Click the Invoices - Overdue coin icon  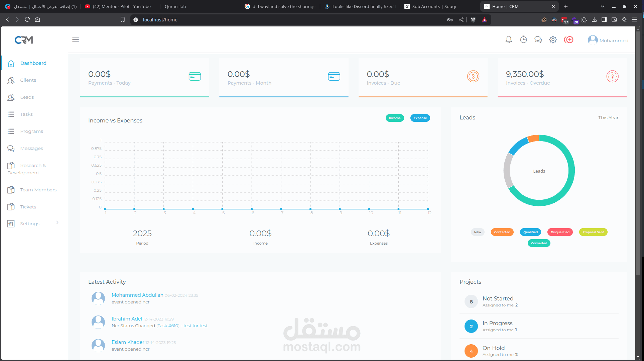pos(612,77)
